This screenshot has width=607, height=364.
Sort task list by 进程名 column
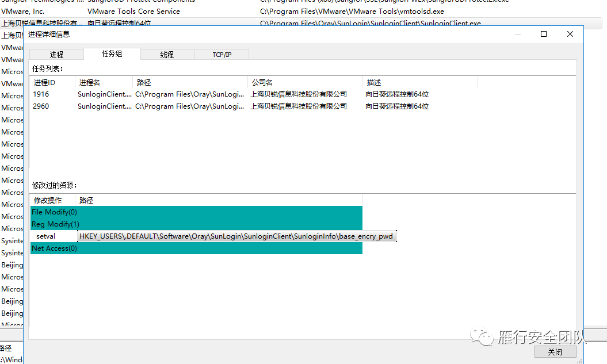pyautogui.click(x=104, y=82)
